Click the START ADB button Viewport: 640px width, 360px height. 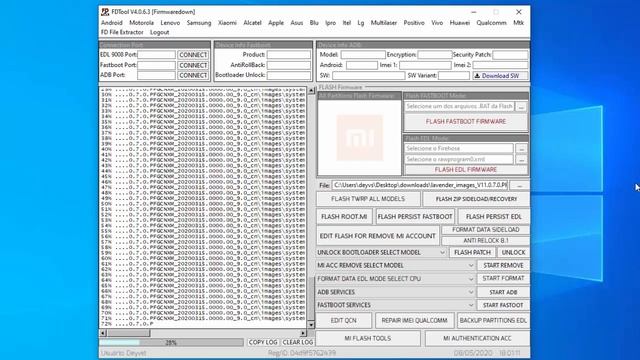pyautogui.click(x=503, y=292)
